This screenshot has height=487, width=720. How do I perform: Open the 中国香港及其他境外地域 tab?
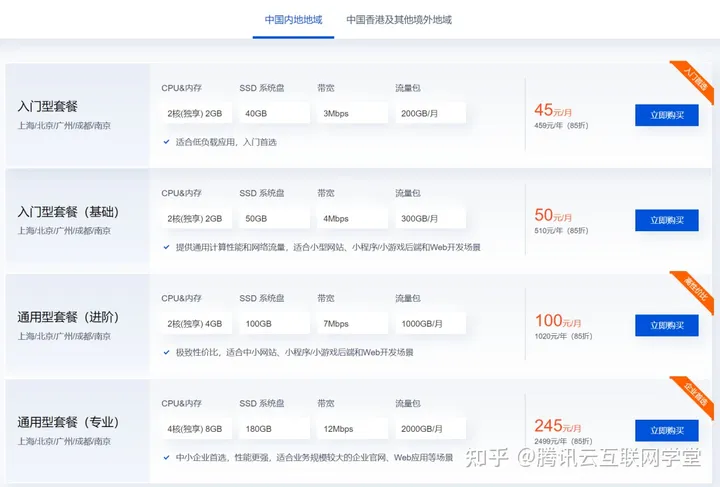(x=399, y=20)
